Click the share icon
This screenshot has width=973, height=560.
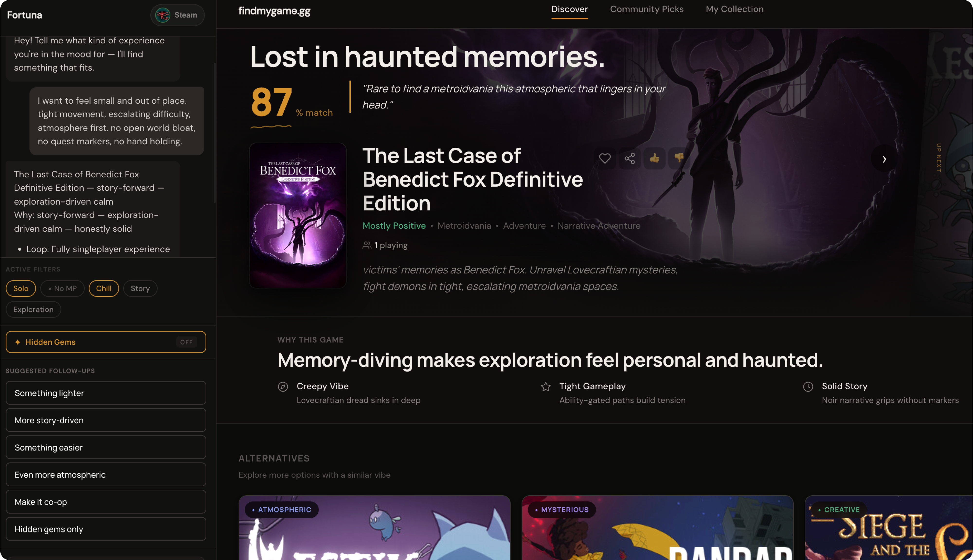630,158
